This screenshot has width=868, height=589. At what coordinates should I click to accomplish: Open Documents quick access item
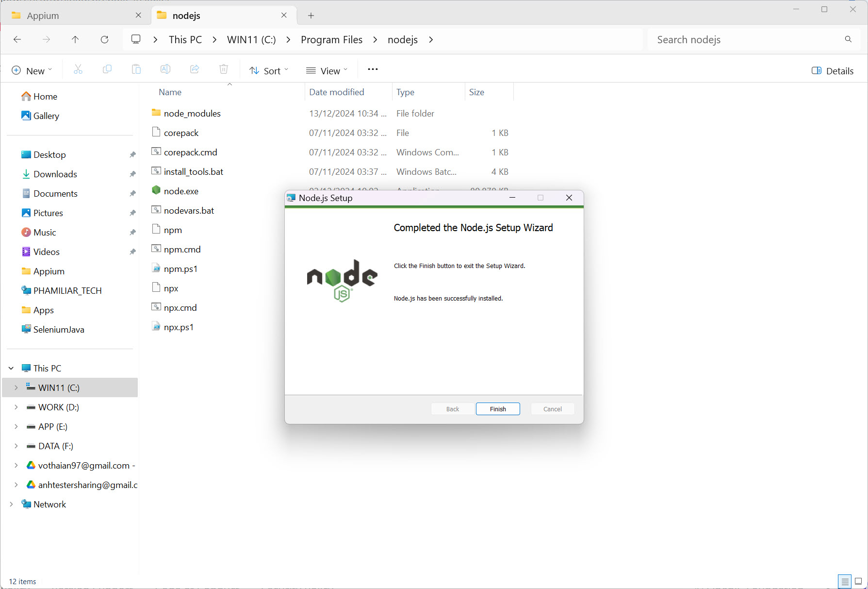(55, 194)
